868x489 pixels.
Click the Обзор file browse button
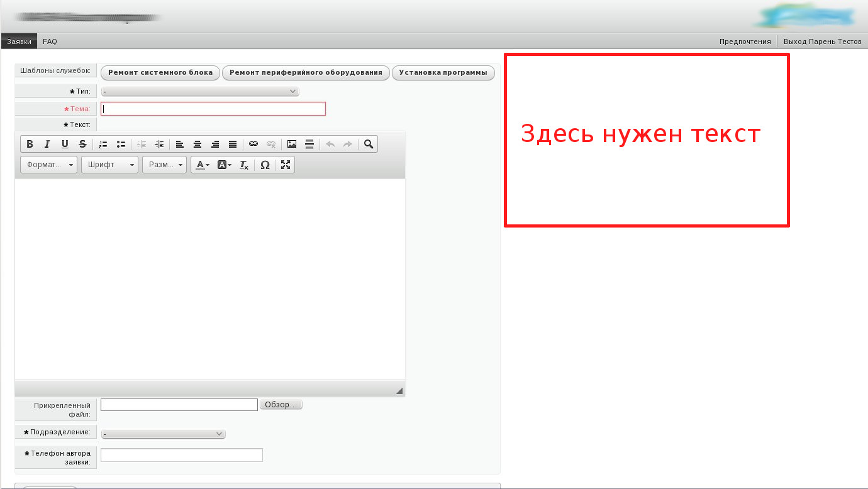pos(281,405)
